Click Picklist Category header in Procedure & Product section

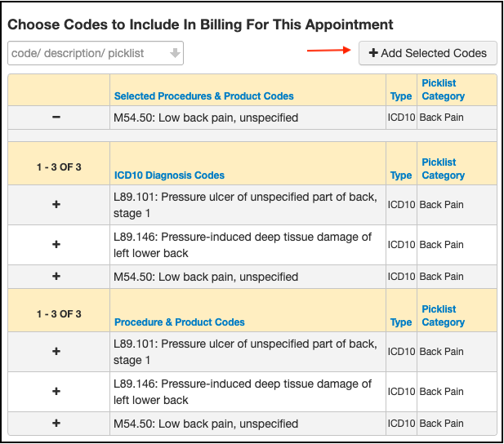(443, 316)
